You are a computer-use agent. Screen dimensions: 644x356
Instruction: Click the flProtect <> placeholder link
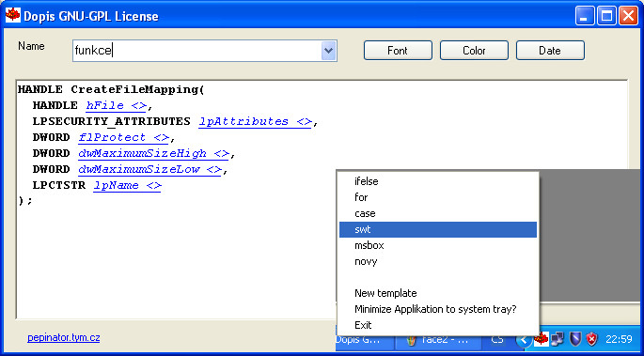point(123,138)
